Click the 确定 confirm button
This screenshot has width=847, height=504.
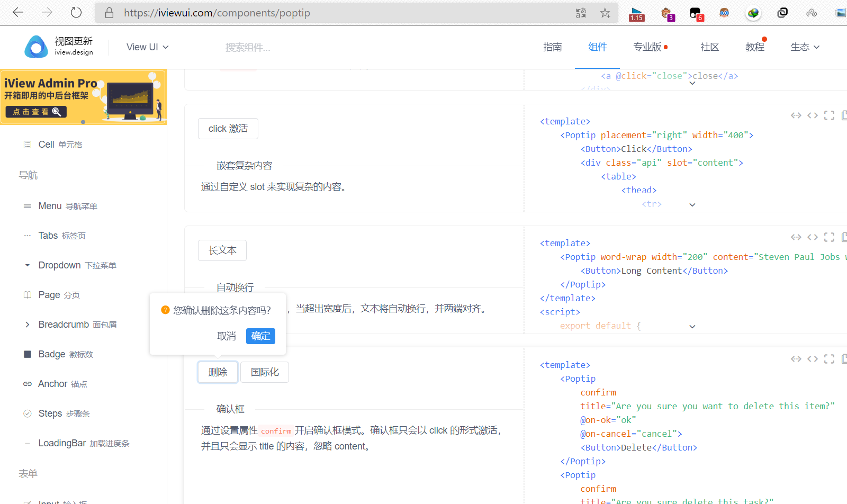pos(260,336)
